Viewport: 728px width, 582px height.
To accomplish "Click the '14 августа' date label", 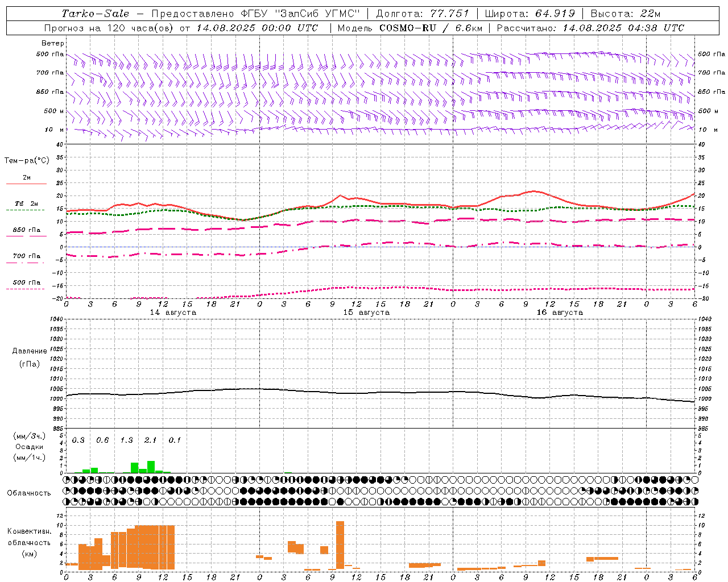I will coord(173,313).
